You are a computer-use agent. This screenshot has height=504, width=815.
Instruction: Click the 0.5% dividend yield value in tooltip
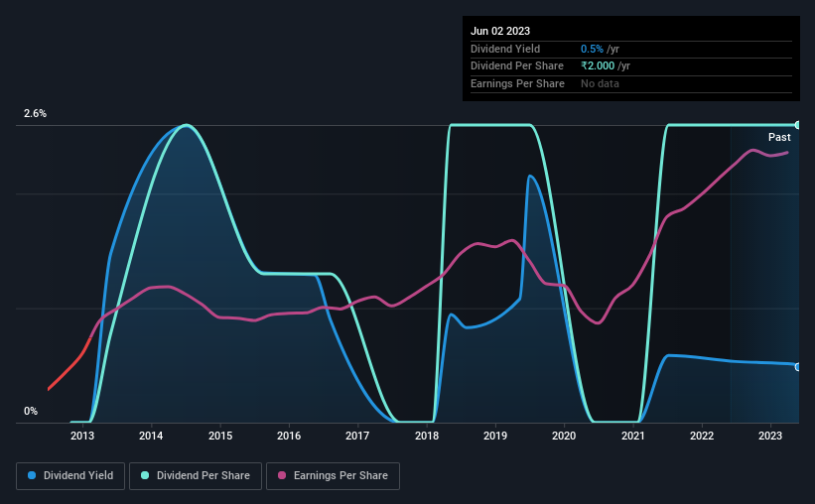pyautogui.click(x=592, y=49)
